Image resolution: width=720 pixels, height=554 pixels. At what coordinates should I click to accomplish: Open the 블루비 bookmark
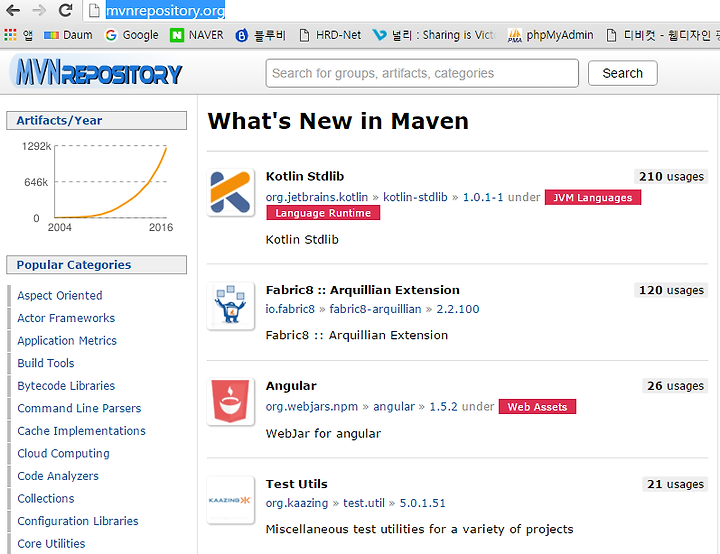[260, 35]
